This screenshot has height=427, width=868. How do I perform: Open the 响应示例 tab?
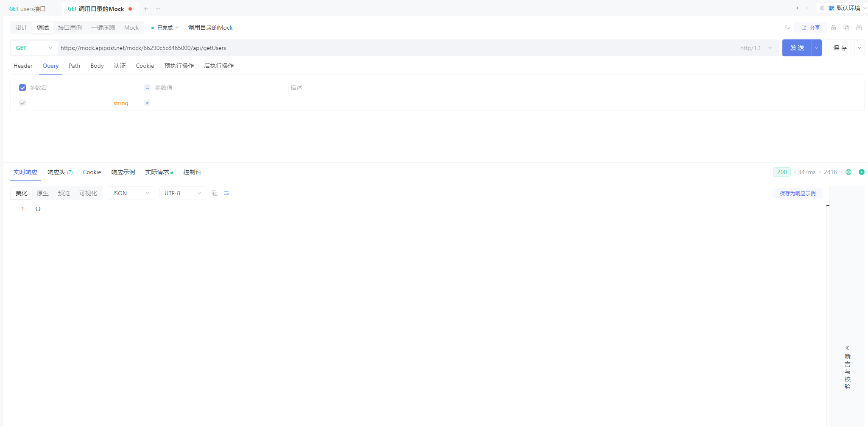pyautogui.click(x=123, y=172)
